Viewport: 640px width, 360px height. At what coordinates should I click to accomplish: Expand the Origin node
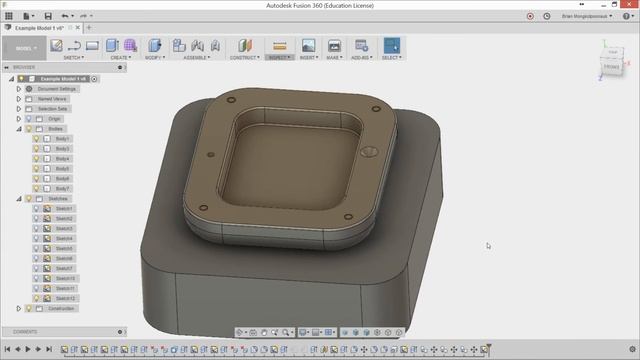(19, 119)
